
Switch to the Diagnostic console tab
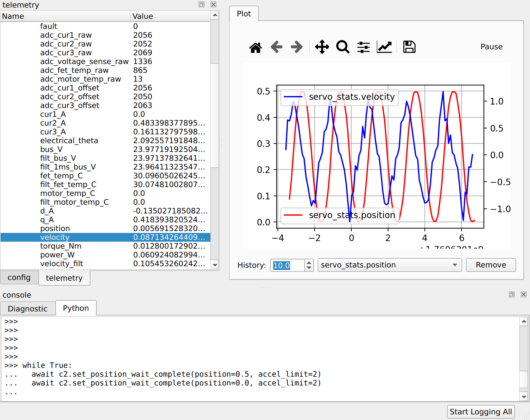(28, 309)
